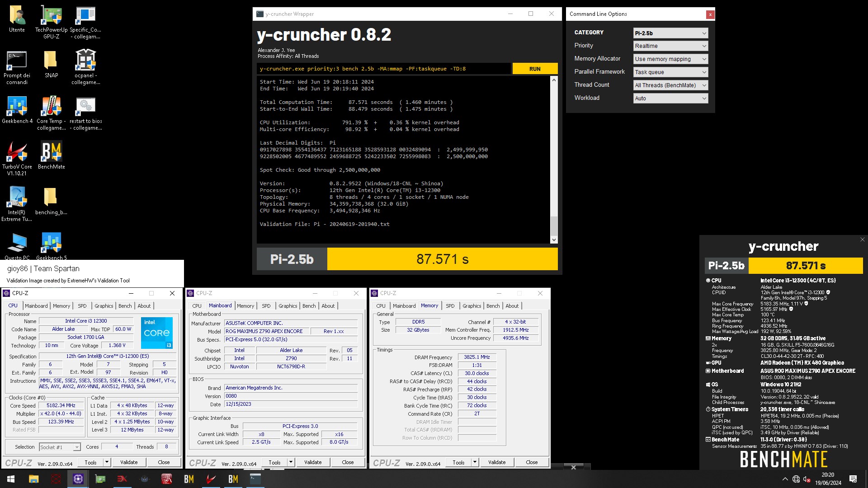Open Prompt dei comandi desktop icon
This screenshot has height=488, width=868.
(x=17, y=68)
